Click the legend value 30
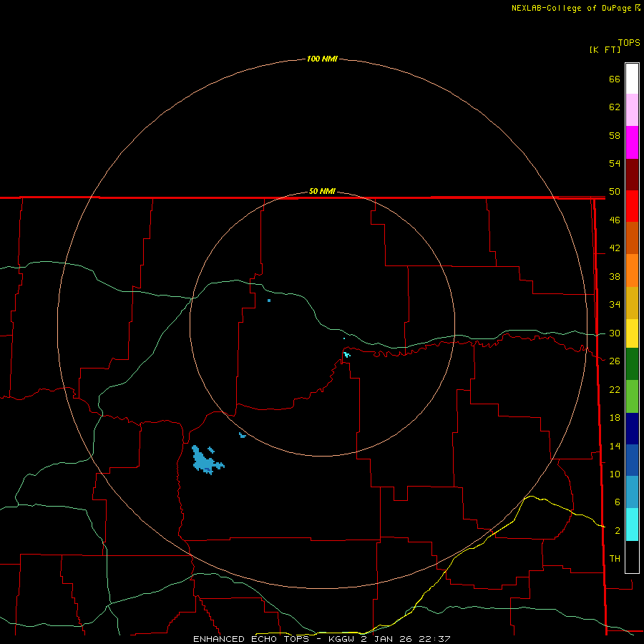 [x=615, y=333]
